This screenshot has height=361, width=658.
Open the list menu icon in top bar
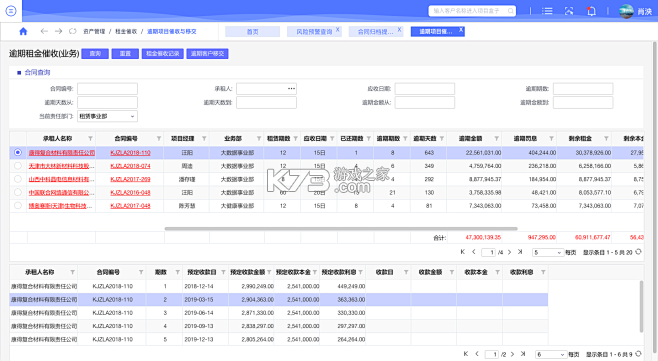point(547,11)
